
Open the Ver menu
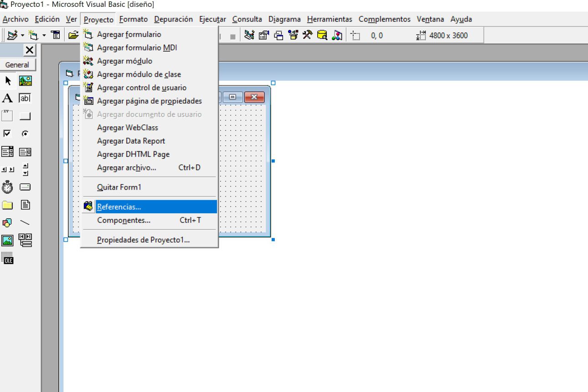click(x=71, y=19)
